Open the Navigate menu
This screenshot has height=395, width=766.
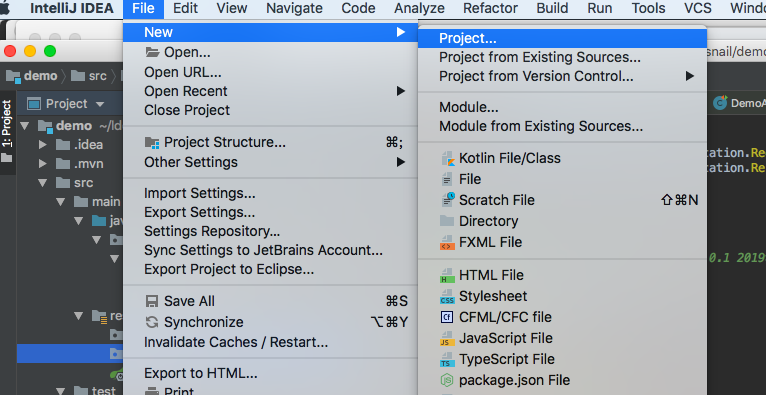294,8
